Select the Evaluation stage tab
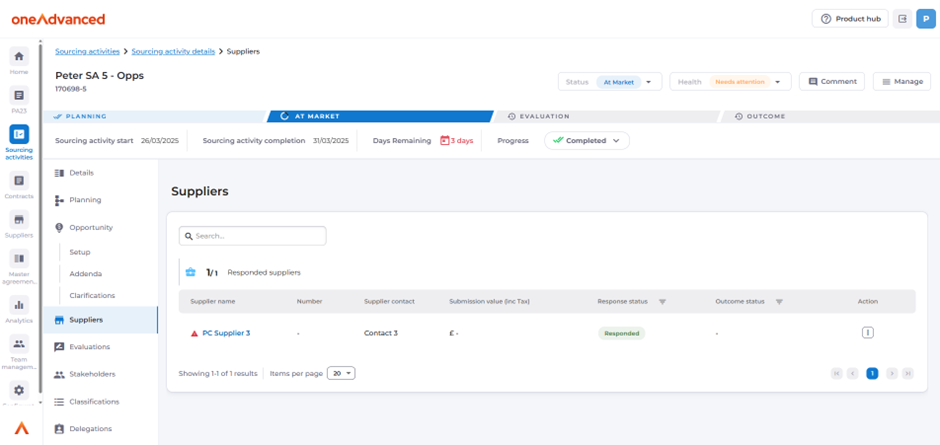The height and width of the screenshot is (445, 940). tap(605, 116)
